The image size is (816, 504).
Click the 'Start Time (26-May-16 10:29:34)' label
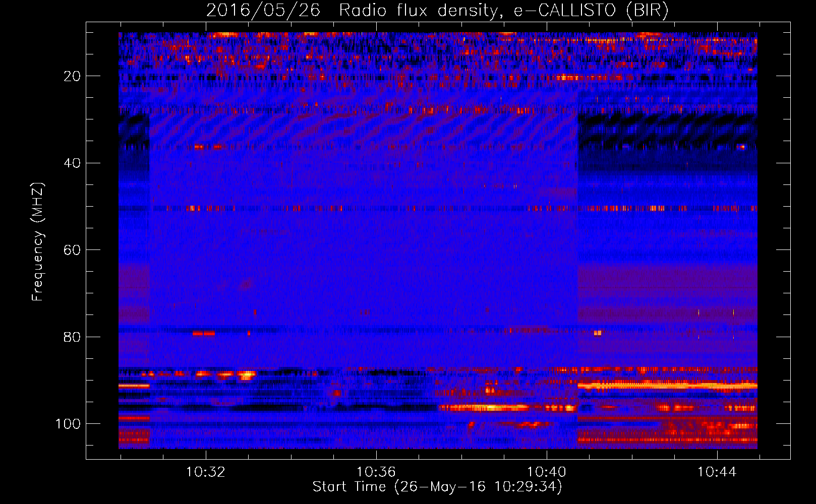[437, 487]
